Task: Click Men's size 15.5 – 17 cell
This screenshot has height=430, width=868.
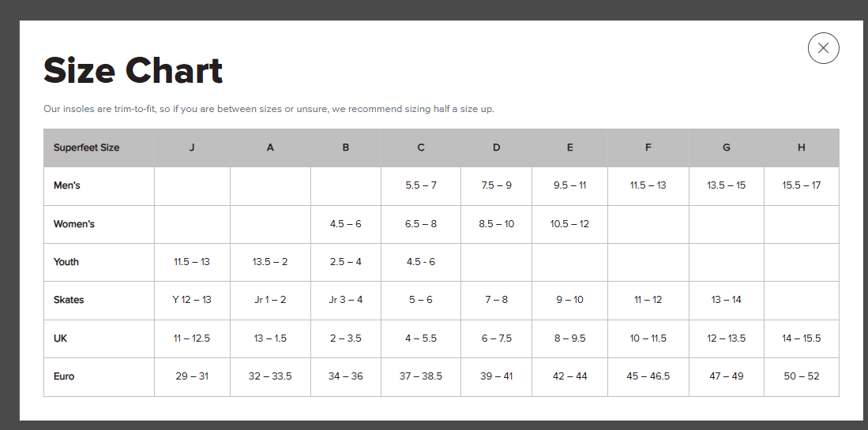Action: tap(802, 185)
